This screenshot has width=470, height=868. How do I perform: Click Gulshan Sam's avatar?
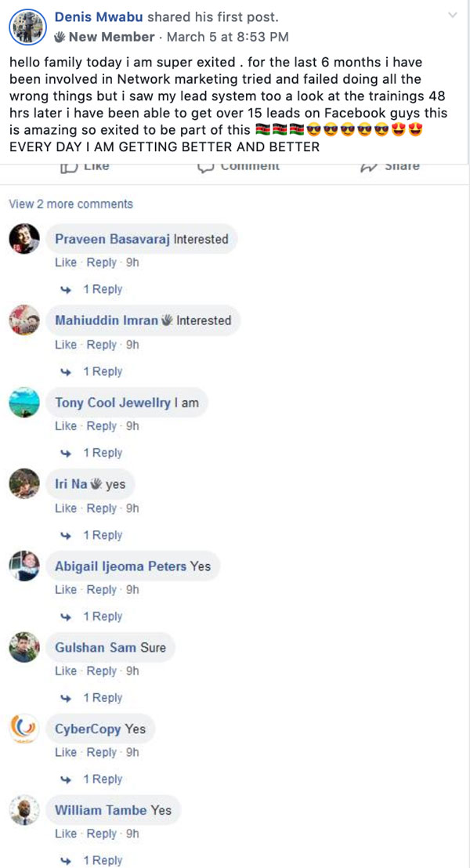(x=24, y=647)
